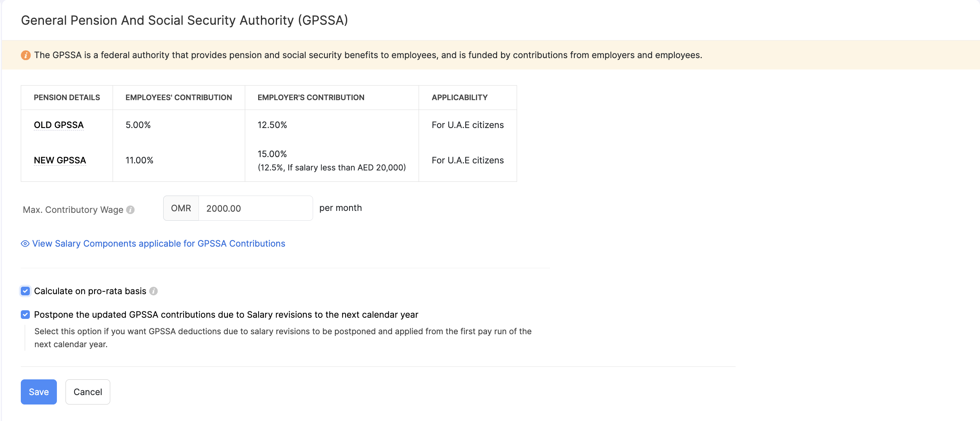Click the OMR currency prefix box

click(x=181, y=208)
